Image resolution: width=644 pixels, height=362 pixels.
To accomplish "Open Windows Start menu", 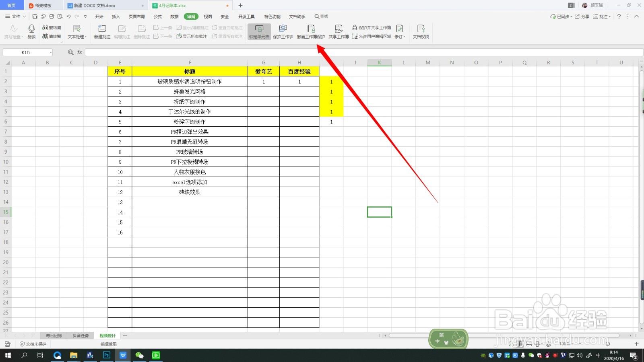I will 8,355.
